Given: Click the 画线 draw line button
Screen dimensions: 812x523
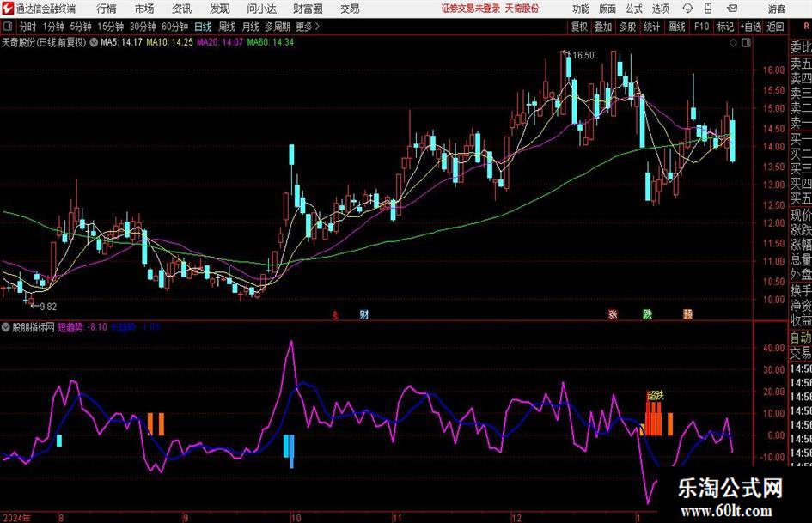Looking at the screenshot, I should click(676, 27).
